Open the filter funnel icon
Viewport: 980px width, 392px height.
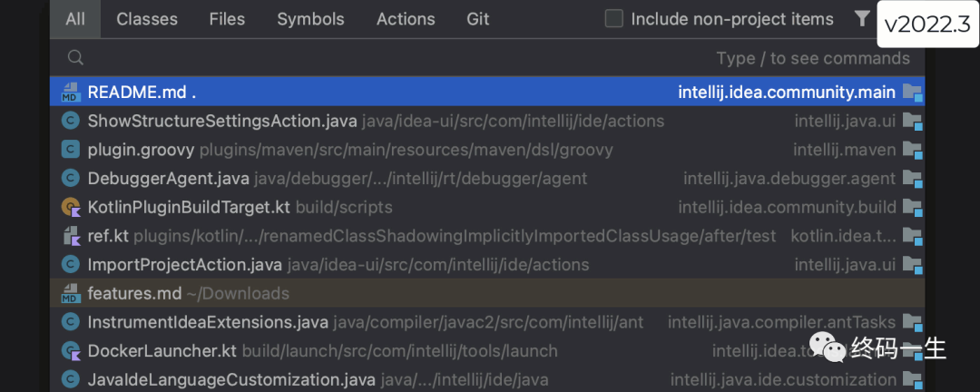tap(862, 19)
